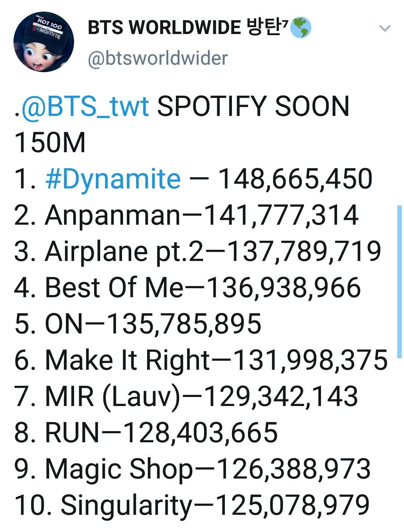Select the Magic Shop entry
Screen dimensions: 404x532
192,469
